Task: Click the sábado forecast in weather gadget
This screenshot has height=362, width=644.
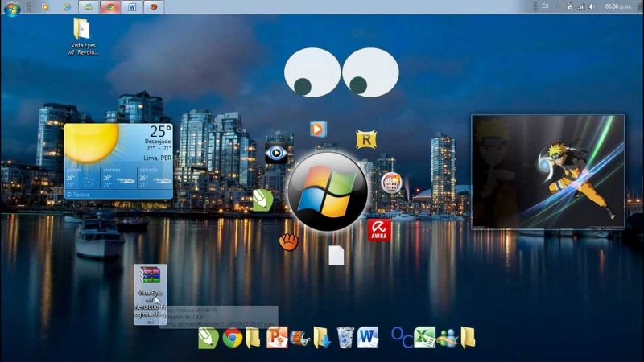Action: 155,177
